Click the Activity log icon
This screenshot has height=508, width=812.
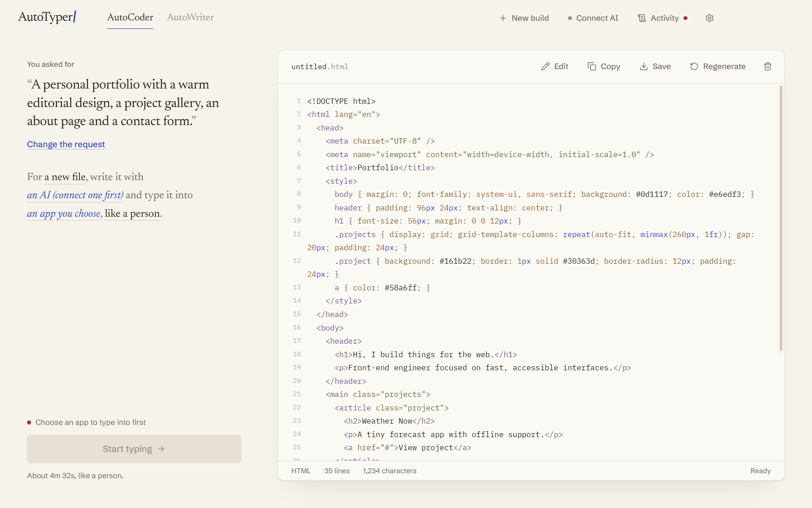[642, 18]
